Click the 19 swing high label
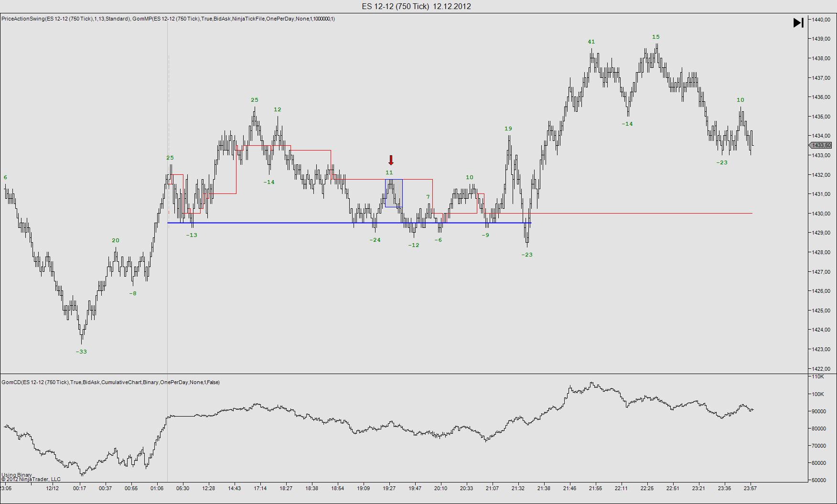Viewport: 837px width, 504px height. tap(508, 129)
